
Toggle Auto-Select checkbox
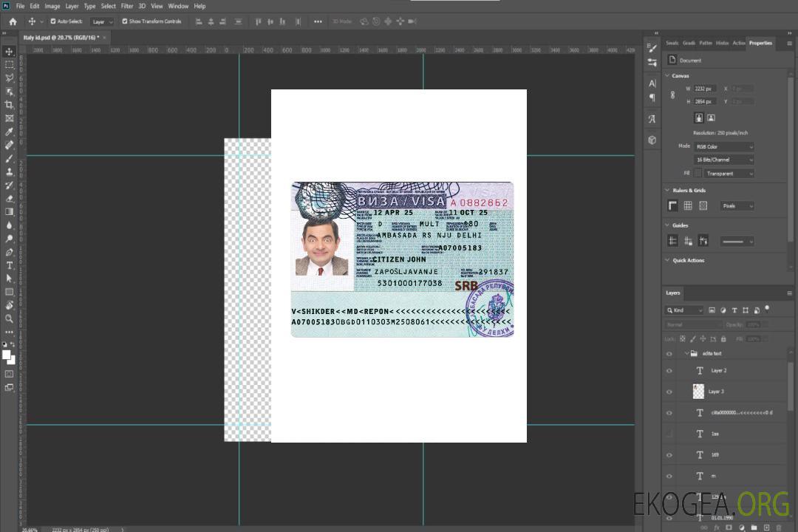pos(53,21)
